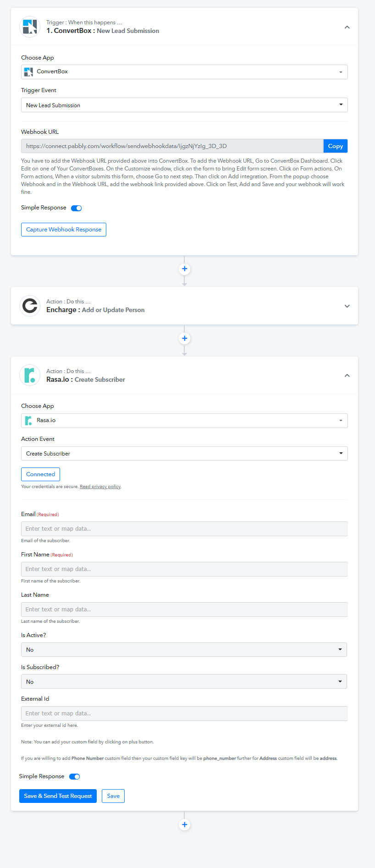
Task: Open the Trigger Event dropdown
Action: [x=184, y=105]
